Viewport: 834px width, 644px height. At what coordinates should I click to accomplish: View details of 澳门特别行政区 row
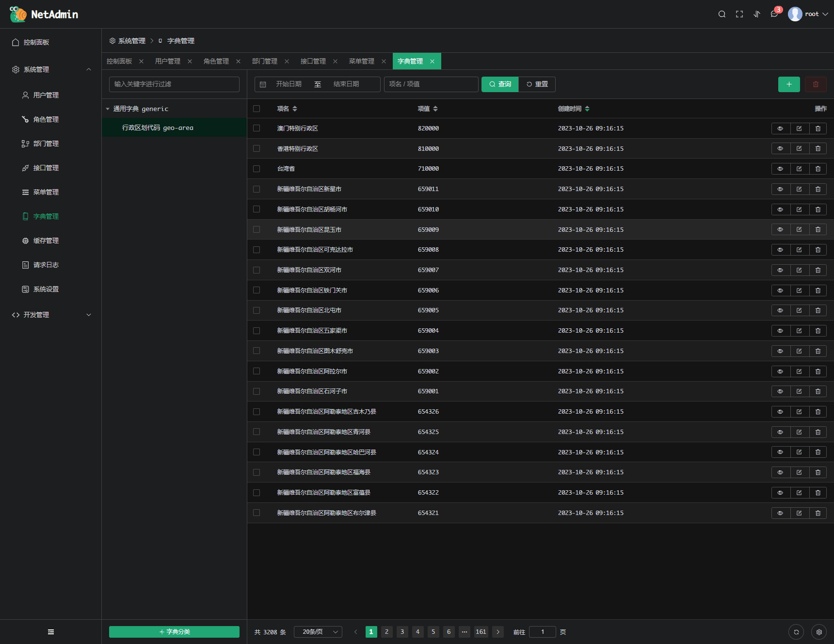coord(780,129)
